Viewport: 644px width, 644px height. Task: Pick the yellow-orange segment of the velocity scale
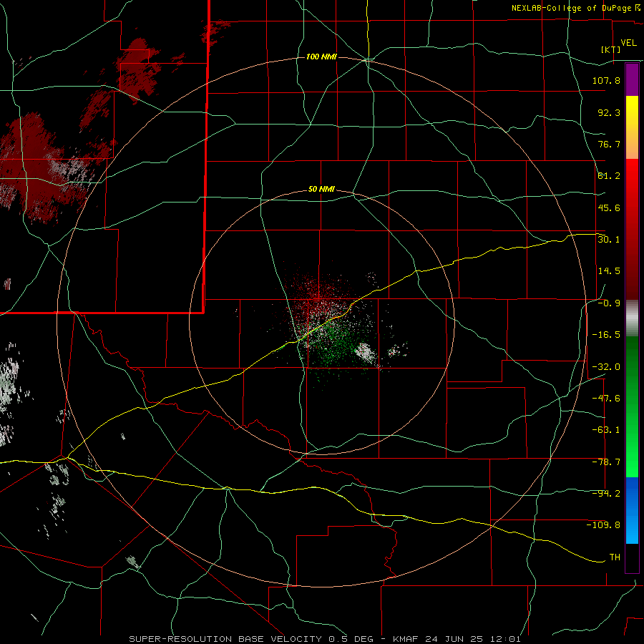pos(632,127)
